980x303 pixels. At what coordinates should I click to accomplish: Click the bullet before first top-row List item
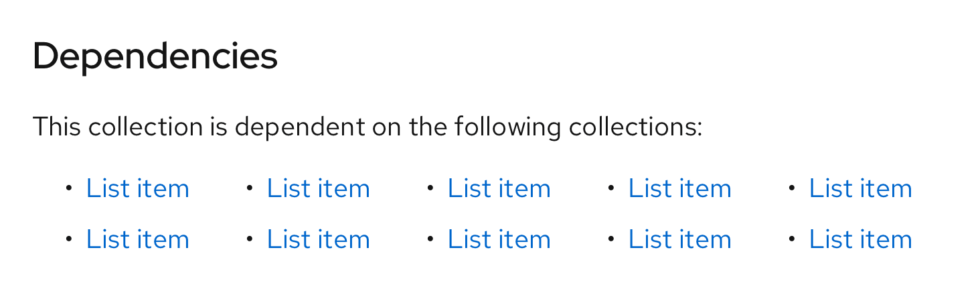pyautogui.click(x=68, y=188)
